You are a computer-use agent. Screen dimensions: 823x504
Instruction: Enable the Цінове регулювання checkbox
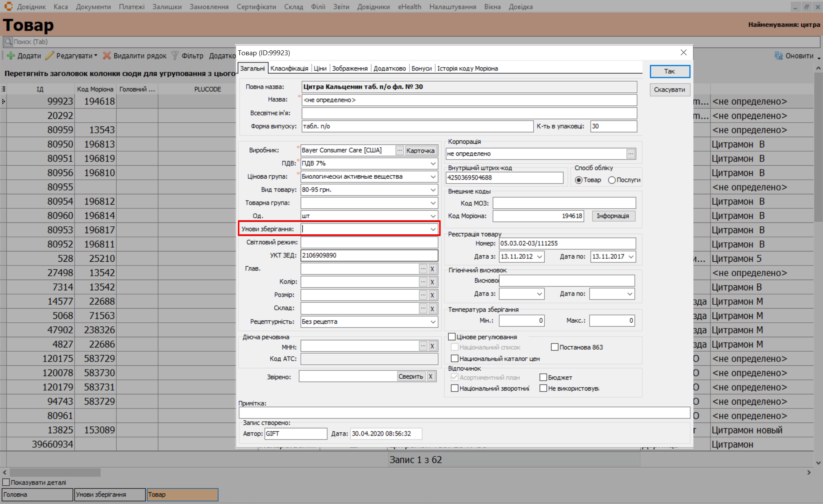(452, 337)
